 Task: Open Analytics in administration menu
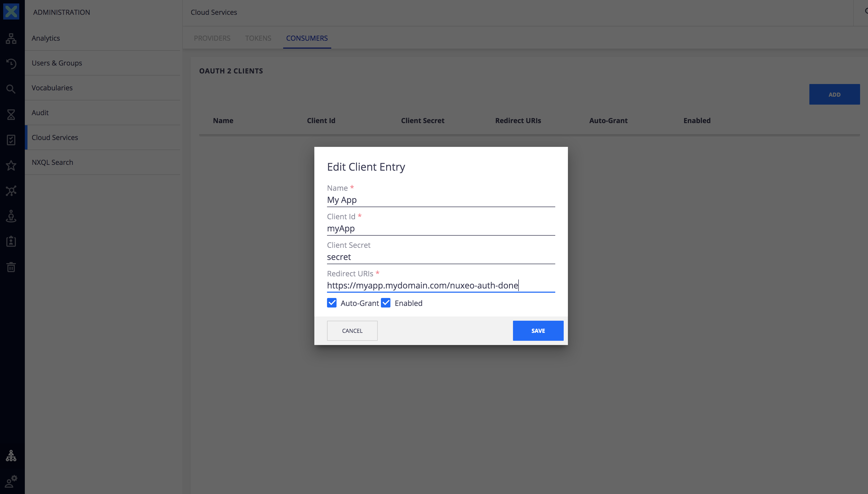102,38
